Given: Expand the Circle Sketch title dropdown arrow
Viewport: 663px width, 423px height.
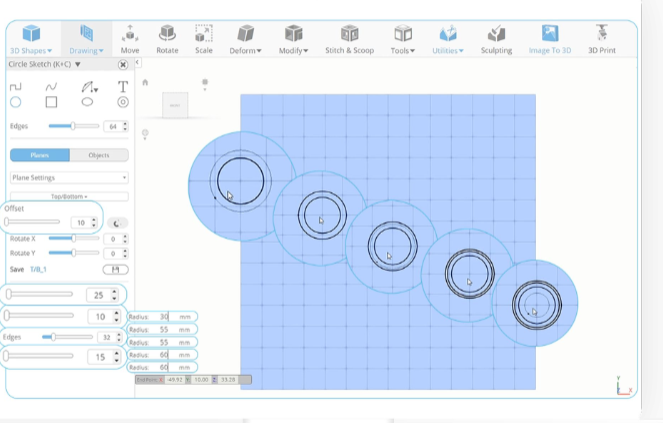Looking at the screenshot, I should (78, 64).
